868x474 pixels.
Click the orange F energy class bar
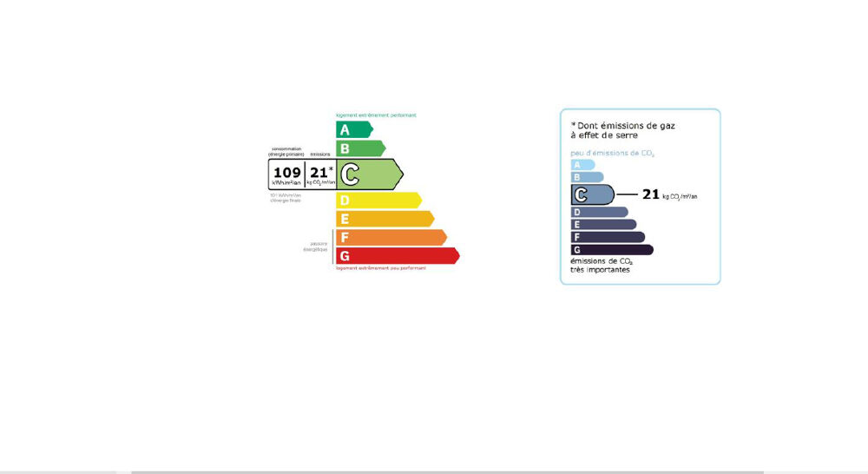point(391,238)
